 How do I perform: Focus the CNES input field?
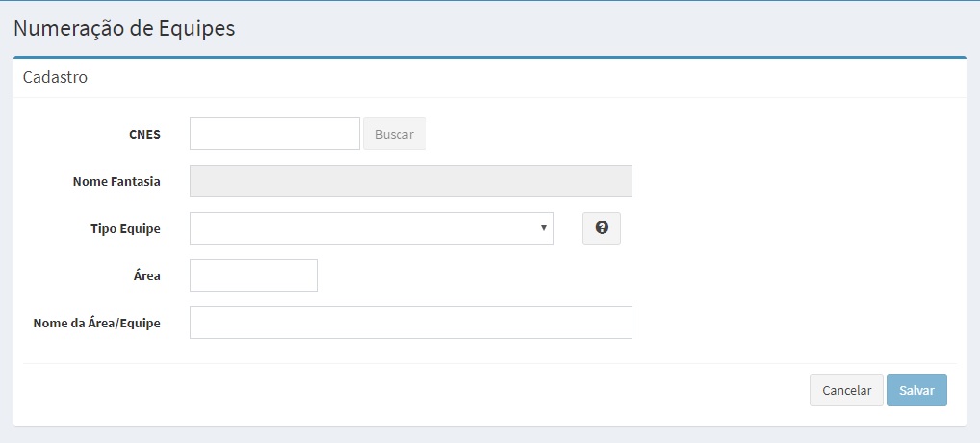point(274,134)
